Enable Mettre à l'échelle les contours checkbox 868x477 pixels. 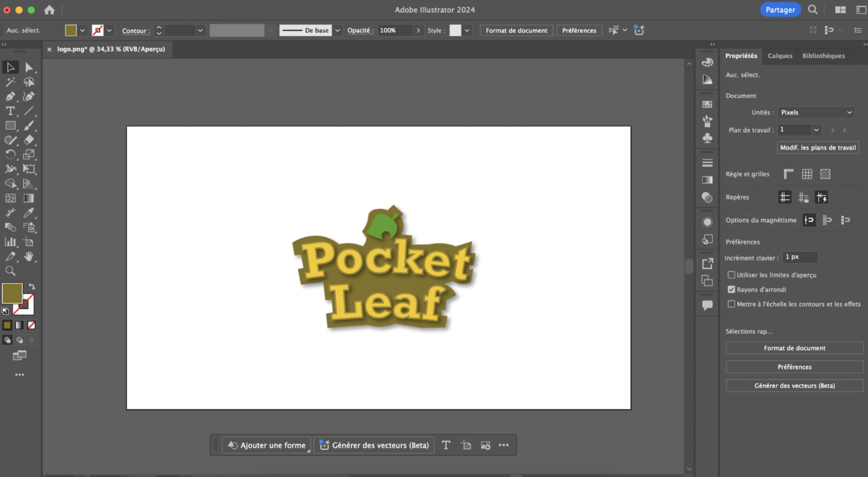pos(731,304)
